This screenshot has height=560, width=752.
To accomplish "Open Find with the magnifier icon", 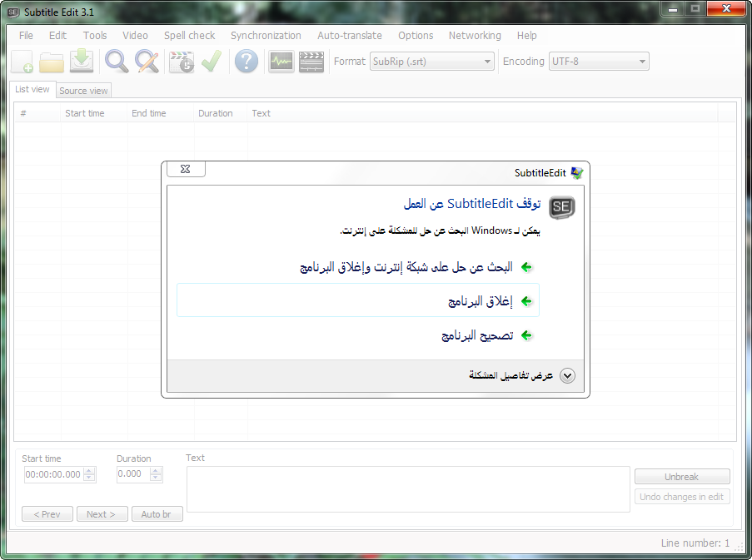I will [x=117, y=62].
